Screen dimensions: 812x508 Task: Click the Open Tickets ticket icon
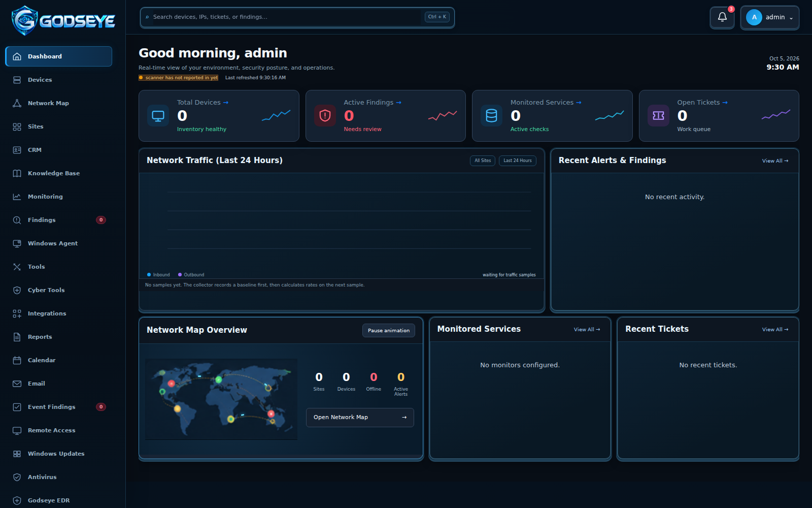click(658, 116)
